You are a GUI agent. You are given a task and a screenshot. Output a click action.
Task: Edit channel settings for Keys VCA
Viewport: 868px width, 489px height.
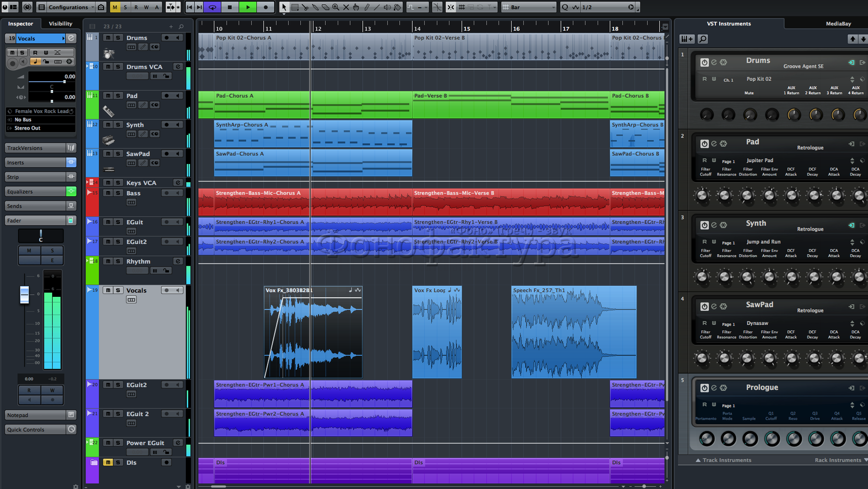(x=178, y=183)
